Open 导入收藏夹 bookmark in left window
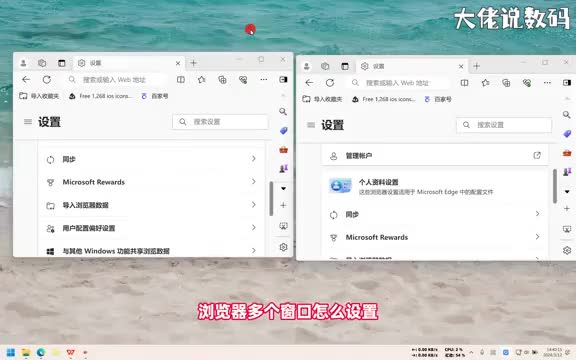 point(39,96)
